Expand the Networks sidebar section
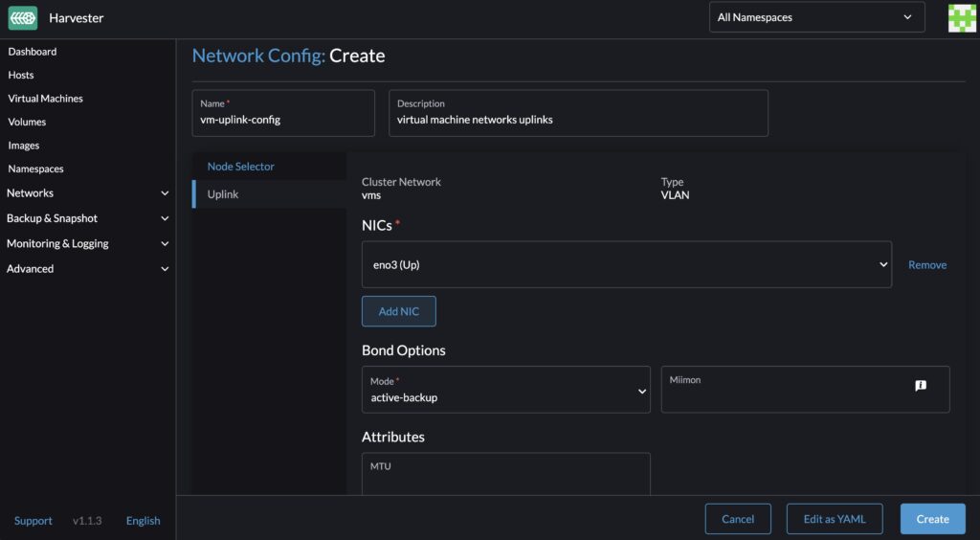The width and height of the screenshot is (980, 540). [87, 193]
